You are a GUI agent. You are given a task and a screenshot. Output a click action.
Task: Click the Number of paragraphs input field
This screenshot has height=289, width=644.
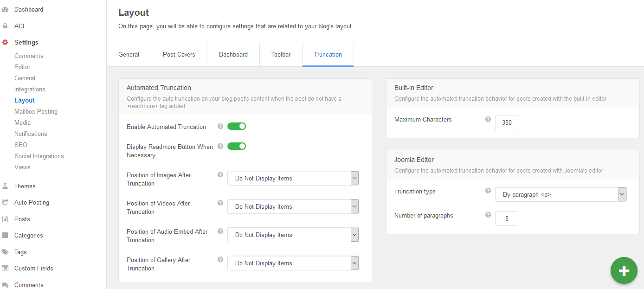(x=507, y=218)
